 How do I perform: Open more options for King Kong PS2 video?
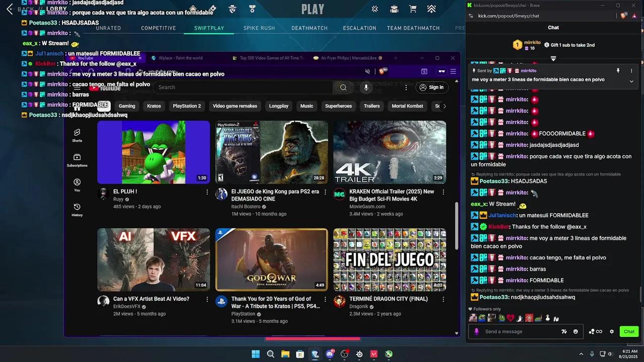[x=325, y=192]
